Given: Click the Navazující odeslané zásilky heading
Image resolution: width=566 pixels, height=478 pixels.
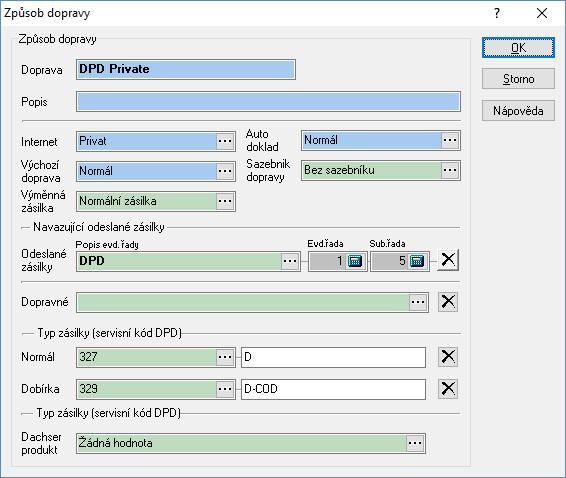Looking at the screenshot, I should pos(99,227).
